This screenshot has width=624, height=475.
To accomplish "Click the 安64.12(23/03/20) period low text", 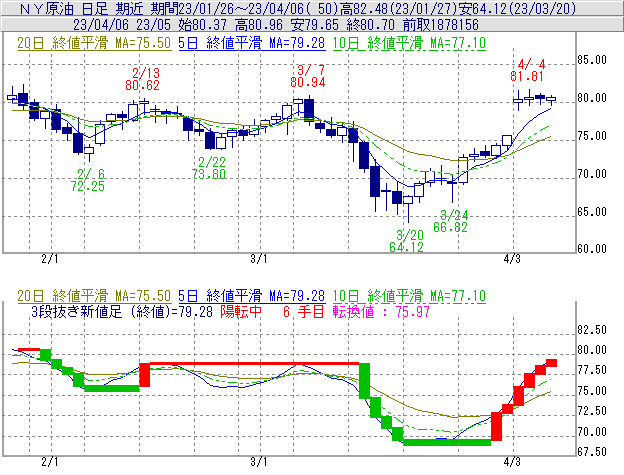I will pos(519,8).
